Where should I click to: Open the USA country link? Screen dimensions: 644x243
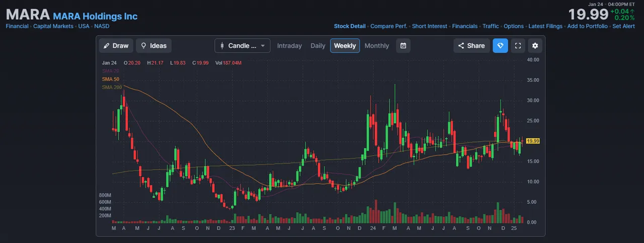point(84,26)
